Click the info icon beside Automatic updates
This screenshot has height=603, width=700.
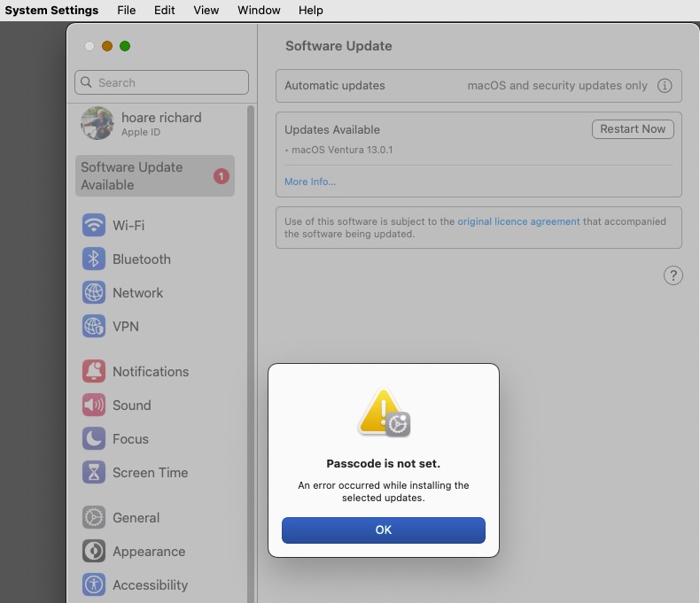click(x=665, y=85)
